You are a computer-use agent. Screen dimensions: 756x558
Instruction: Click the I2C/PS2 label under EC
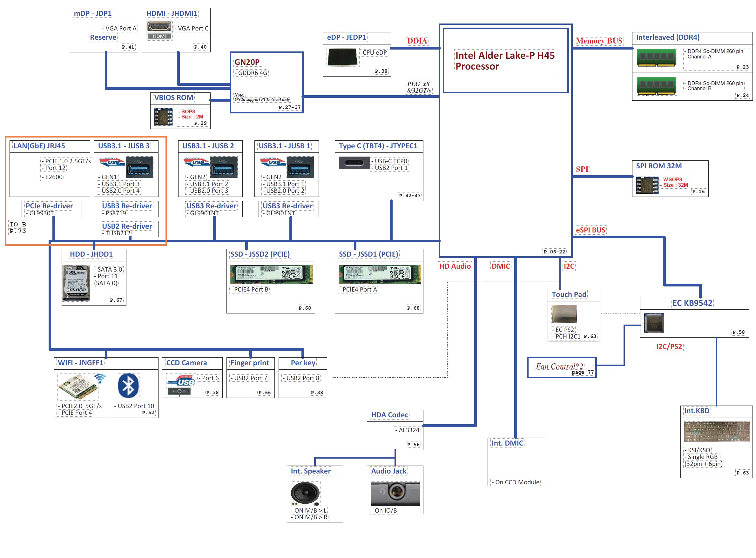point(669,347)
